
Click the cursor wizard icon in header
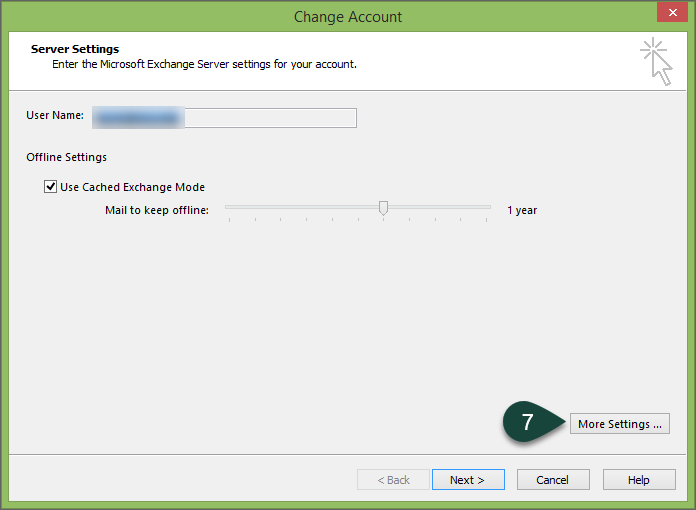pos(656,61)
